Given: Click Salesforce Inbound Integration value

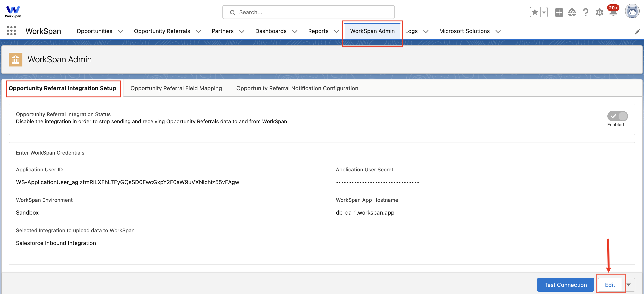Looking at the screenshot, I should point(56,243).
